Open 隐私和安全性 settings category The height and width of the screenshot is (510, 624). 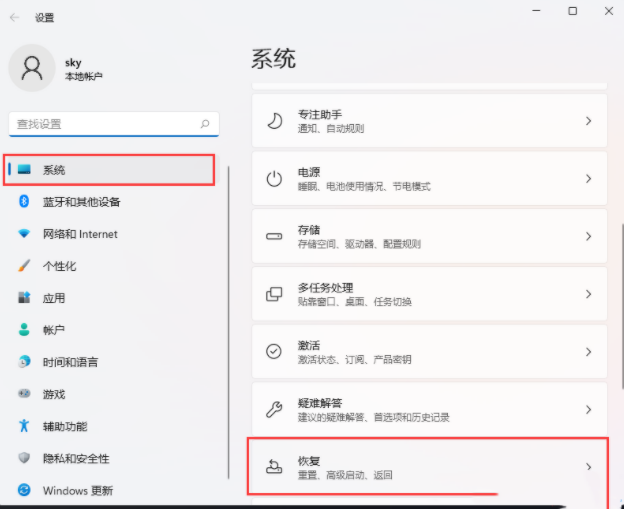tap(76, 458)
